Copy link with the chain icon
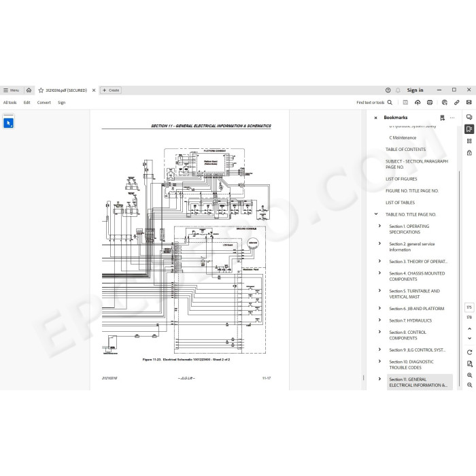The width and height of the screenshot is (476, 476). tap(456, 103)
